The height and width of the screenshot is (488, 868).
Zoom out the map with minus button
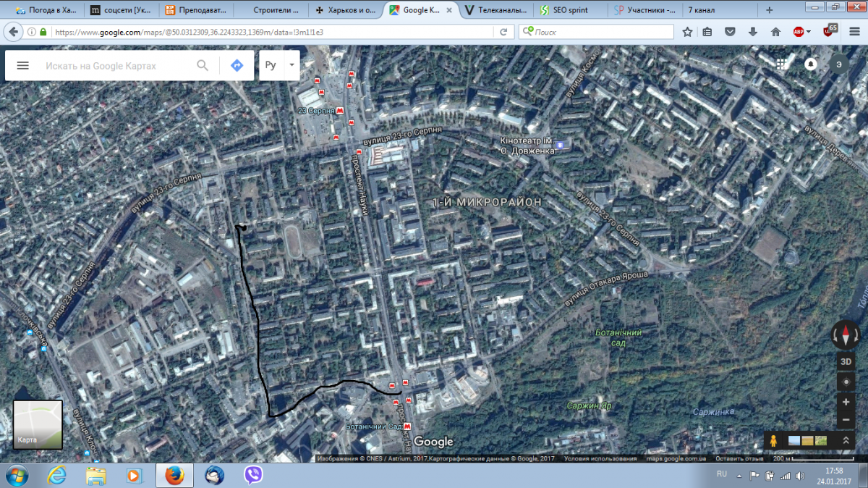coord(846,420)
